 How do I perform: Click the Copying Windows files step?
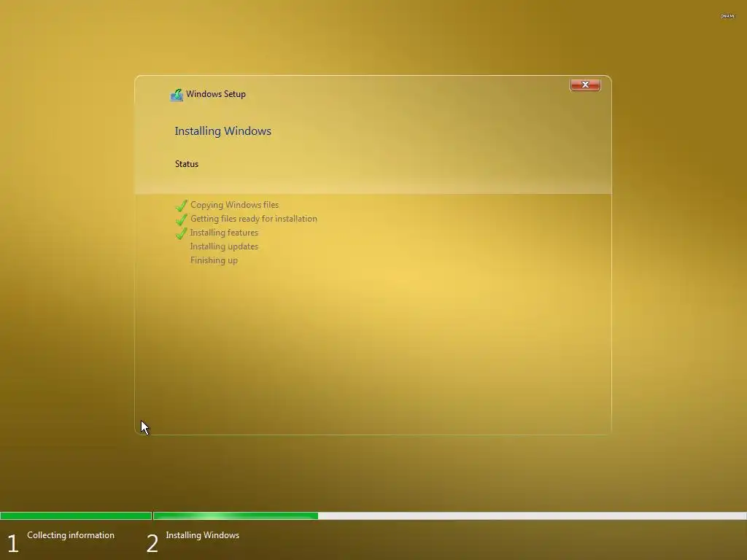(234, 205)
